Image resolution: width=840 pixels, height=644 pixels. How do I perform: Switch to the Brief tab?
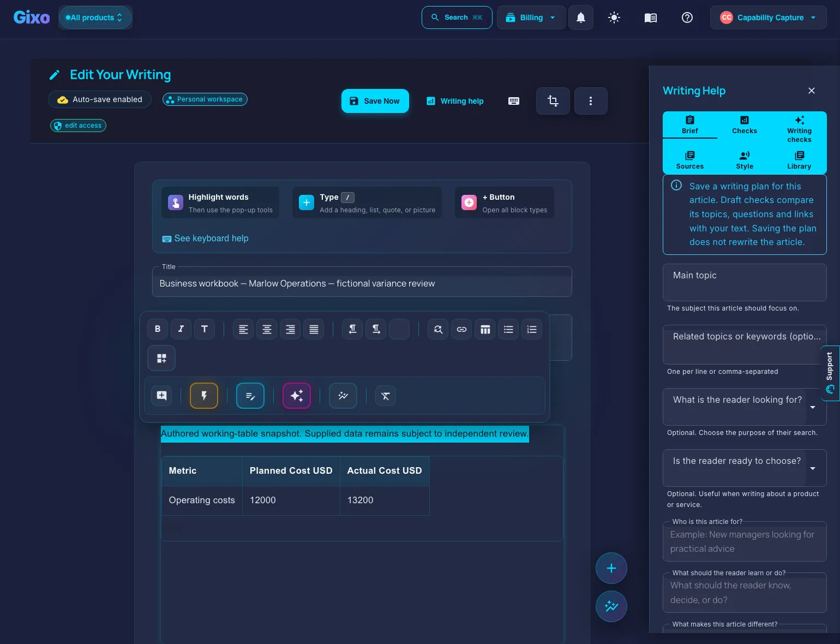click(690, 125)
